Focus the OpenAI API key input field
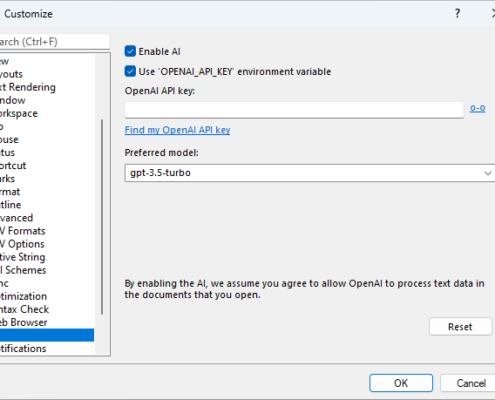The height and width of the screenshot is (400, 495). [x=294, y=110]
